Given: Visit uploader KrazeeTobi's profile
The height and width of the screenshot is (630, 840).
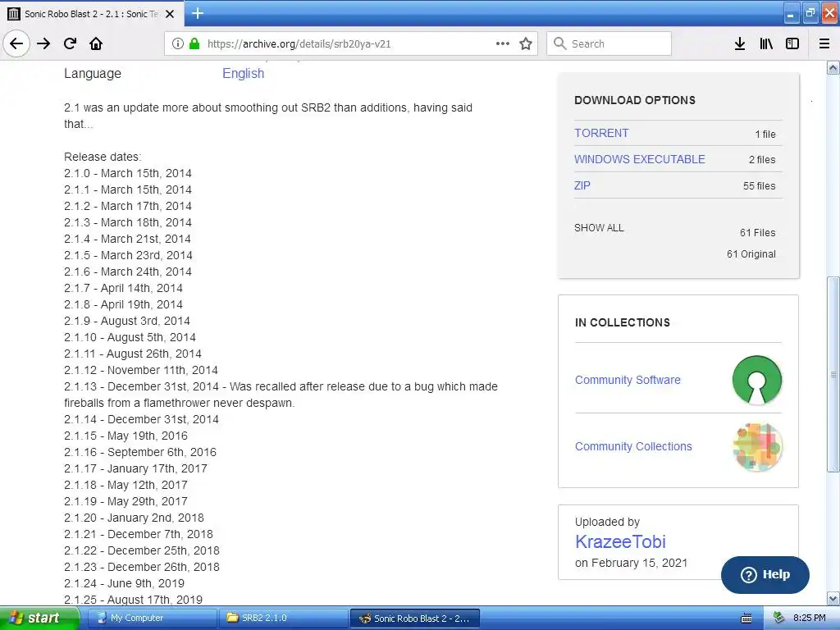Looking at the screenshot, I should point(620,541).
